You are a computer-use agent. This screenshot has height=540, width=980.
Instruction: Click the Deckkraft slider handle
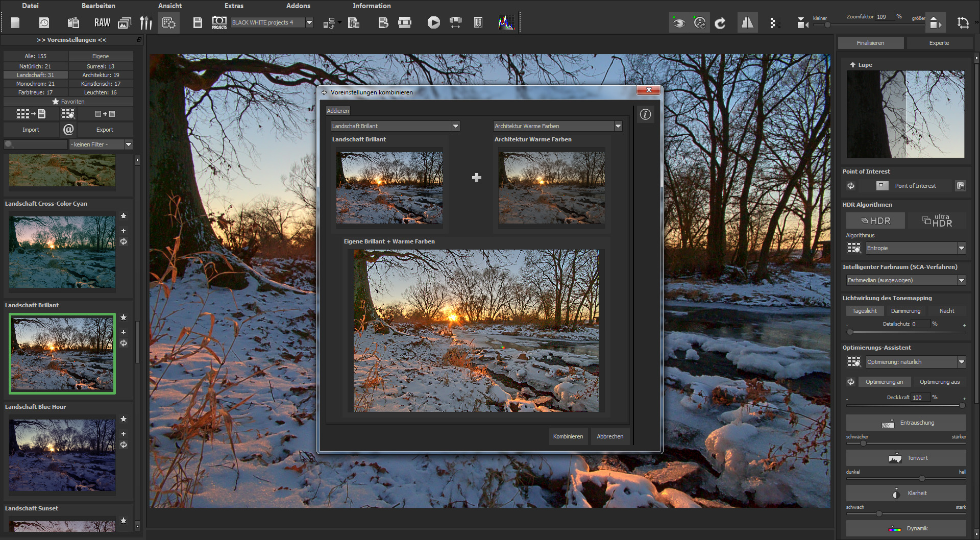pyautogui.click(x=962, y=406)
